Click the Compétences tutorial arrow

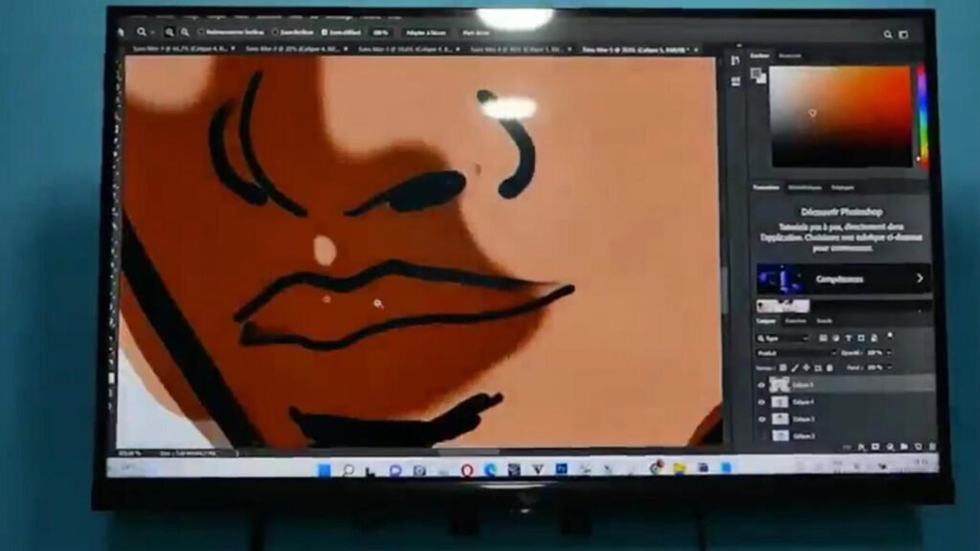pyautogui.click(x=920, y=278)
